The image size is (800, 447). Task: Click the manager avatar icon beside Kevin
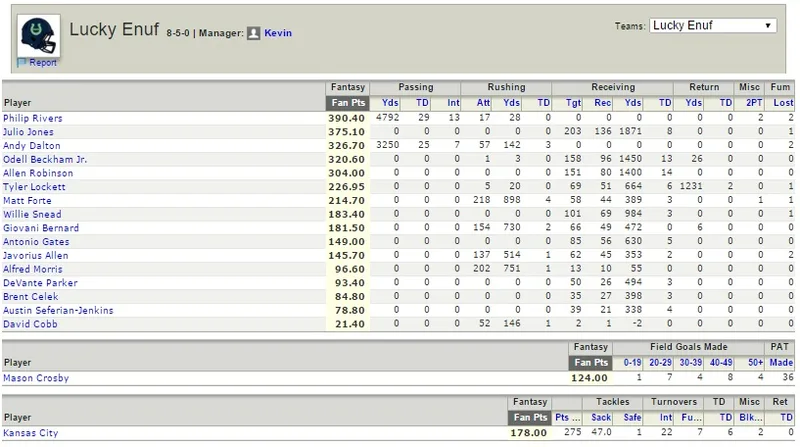point(254,33)
